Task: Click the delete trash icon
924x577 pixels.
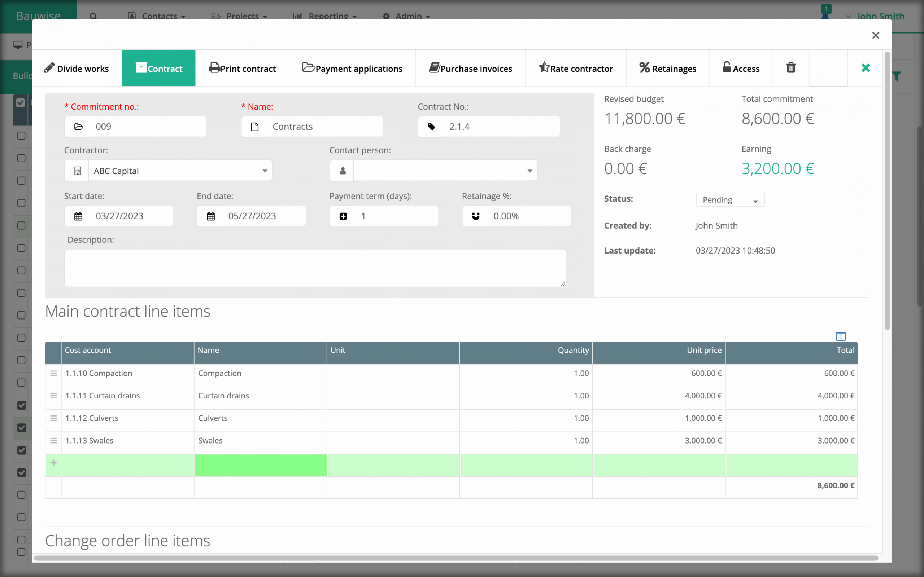Action: click(791, 68)
